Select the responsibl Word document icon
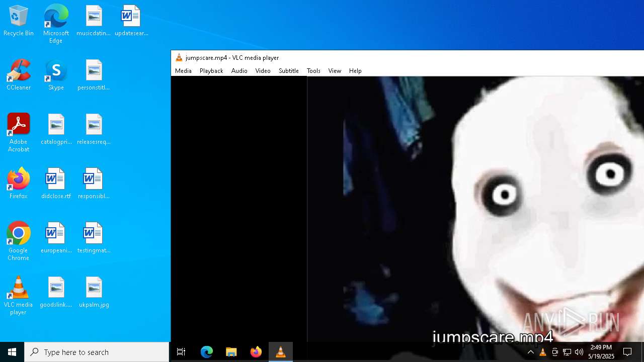The height and width of the screenshot is (362, 644). [94, 184]
